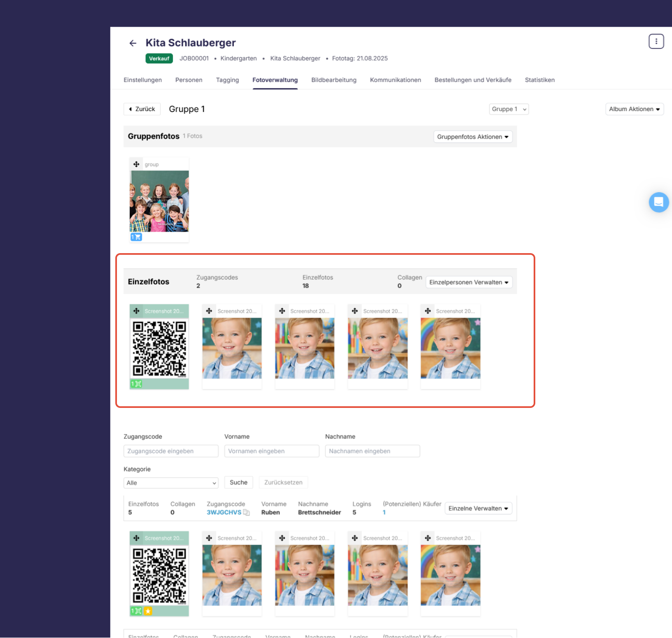Click the cart badge under the group photo
672x638 pixels.
tap(136, 237)
